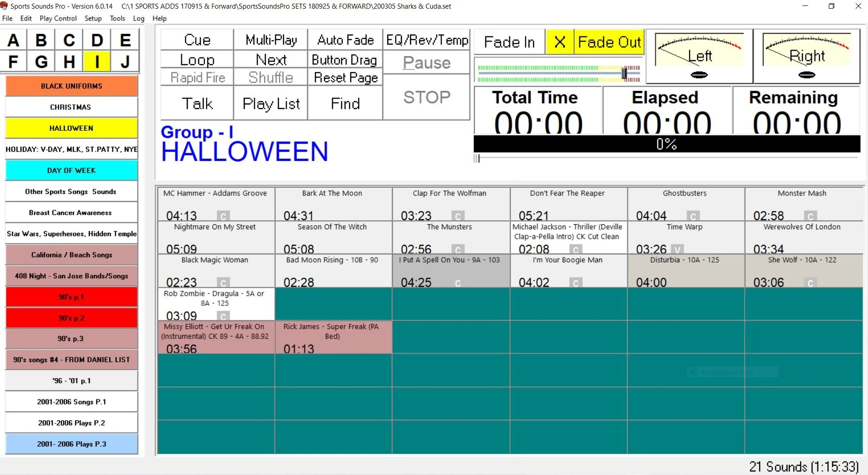This screenshot has width=868, height=475.
Task: Open the Setup menu
Action: pos(93,18)
